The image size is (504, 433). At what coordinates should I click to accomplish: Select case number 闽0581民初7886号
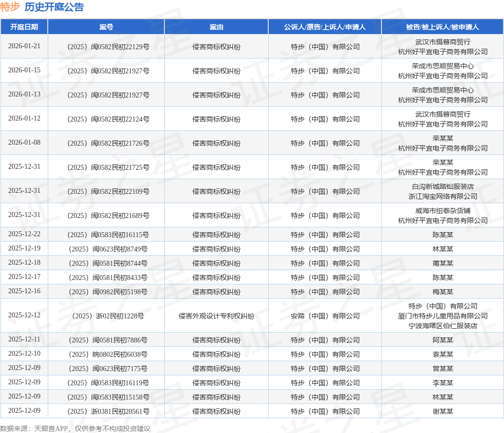pyautogui.click(x=108, y=340)
